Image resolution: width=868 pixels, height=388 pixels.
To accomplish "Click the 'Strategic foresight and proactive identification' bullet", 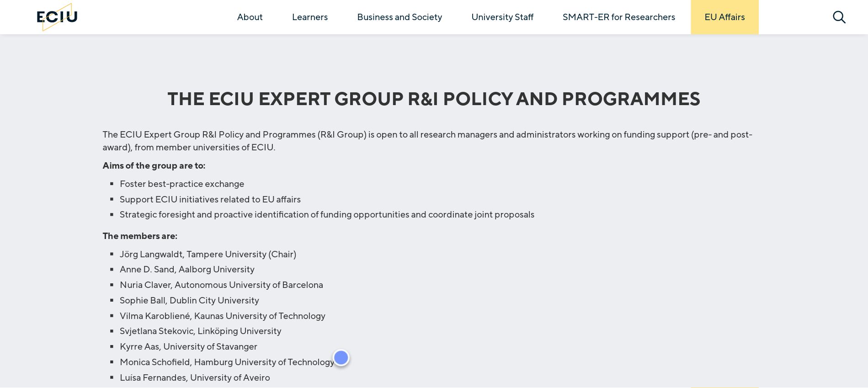I will coord(327,214).
